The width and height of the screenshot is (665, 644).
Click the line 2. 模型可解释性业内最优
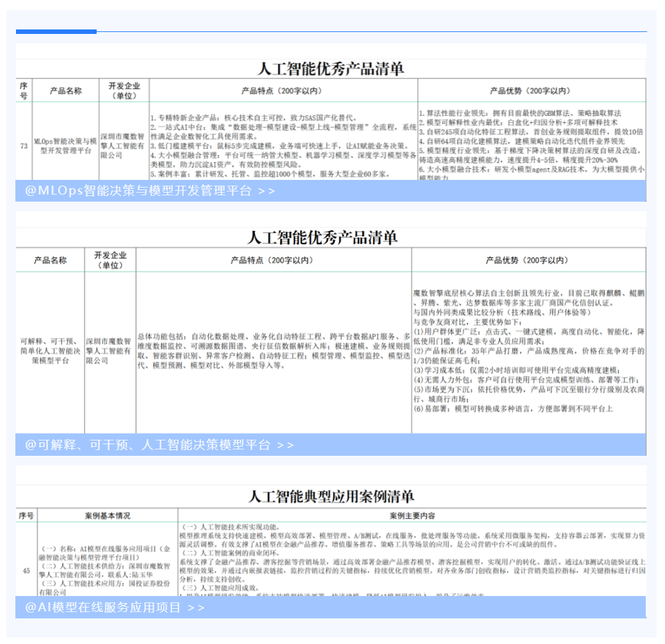518,123
